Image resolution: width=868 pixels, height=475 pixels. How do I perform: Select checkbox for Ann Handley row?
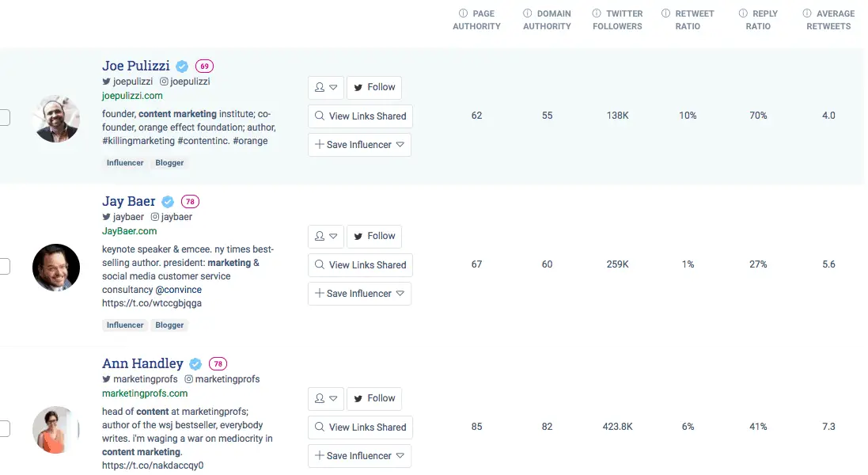pos(5,428)
